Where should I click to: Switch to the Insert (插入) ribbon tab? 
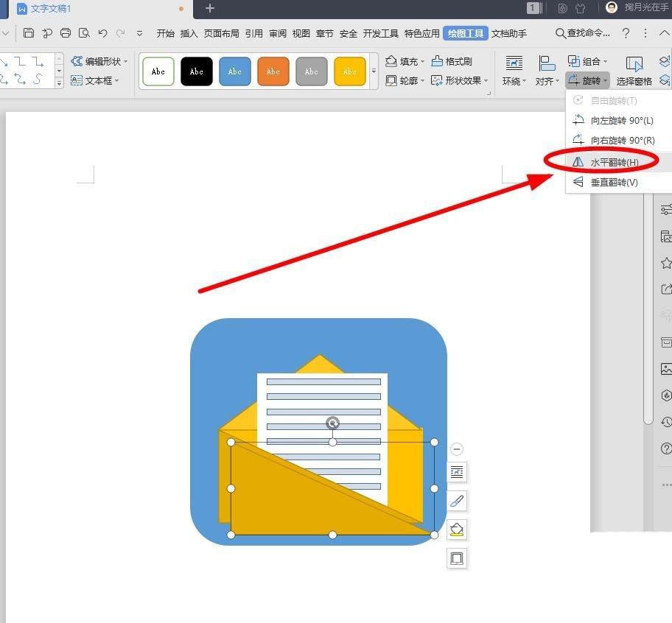point(189,33)
